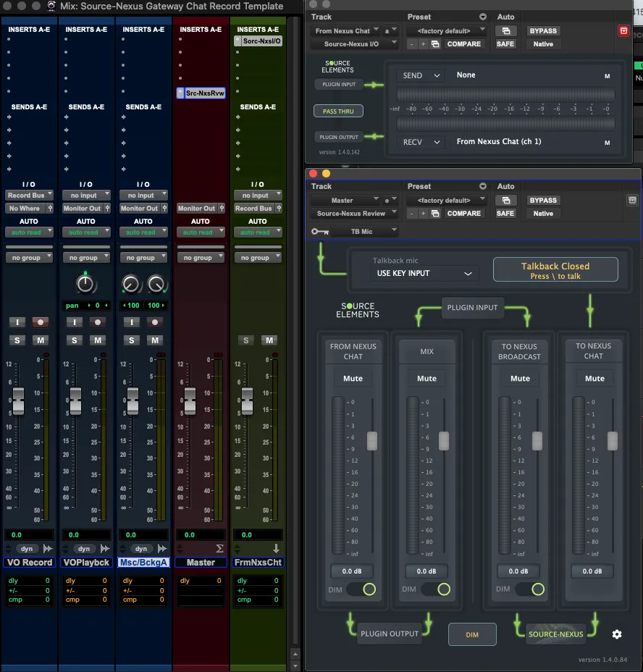Click the minus preset button in Source-Nexus Review window
This screenshot has height=672, width=643.
(411, 214)
